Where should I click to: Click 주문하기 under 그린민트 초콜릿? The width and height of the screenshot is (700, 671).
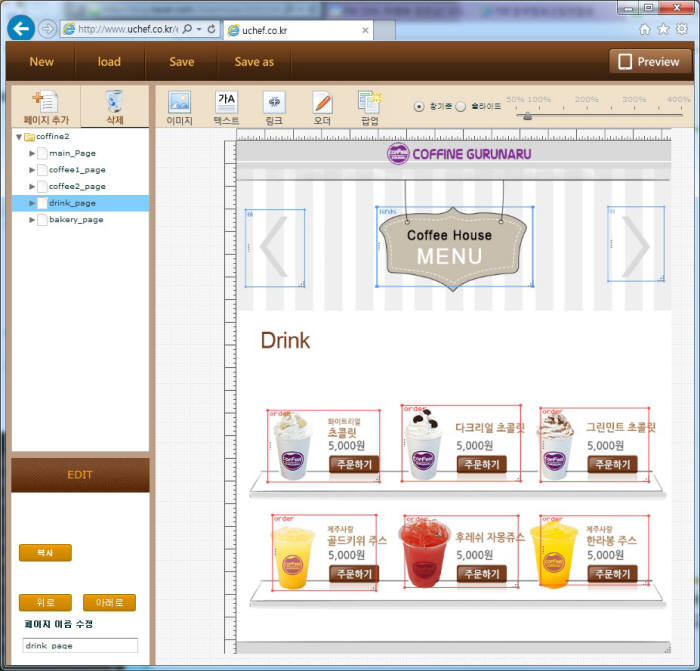click(x=612, y=465)
